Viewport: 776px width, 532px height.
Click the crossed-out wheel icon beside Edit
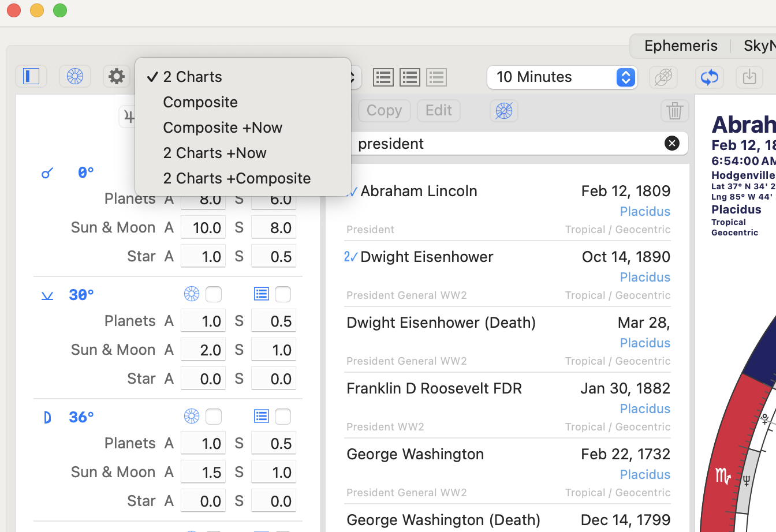point(504,110)
